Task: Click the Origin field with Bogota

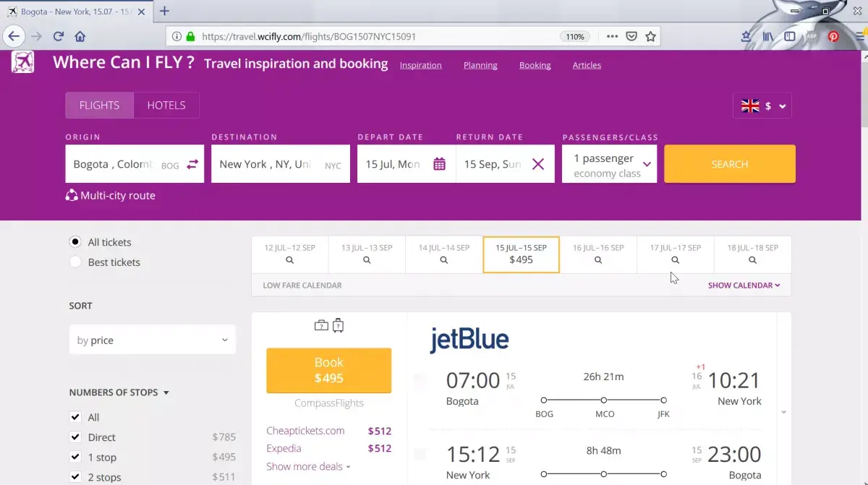Action: [135, 164]
